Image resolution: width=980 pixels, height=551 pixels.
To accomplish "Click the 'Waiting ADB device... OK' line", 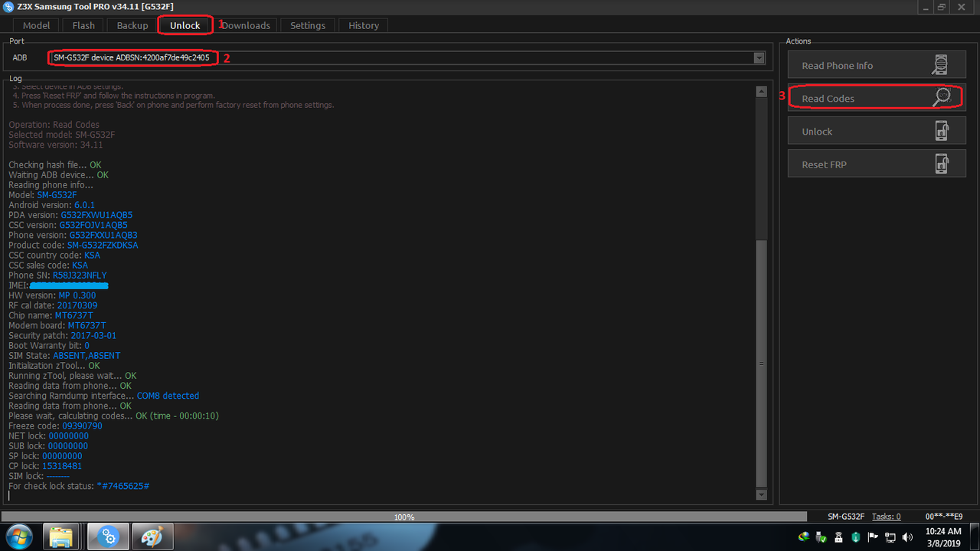I will (x=58, y=174).
